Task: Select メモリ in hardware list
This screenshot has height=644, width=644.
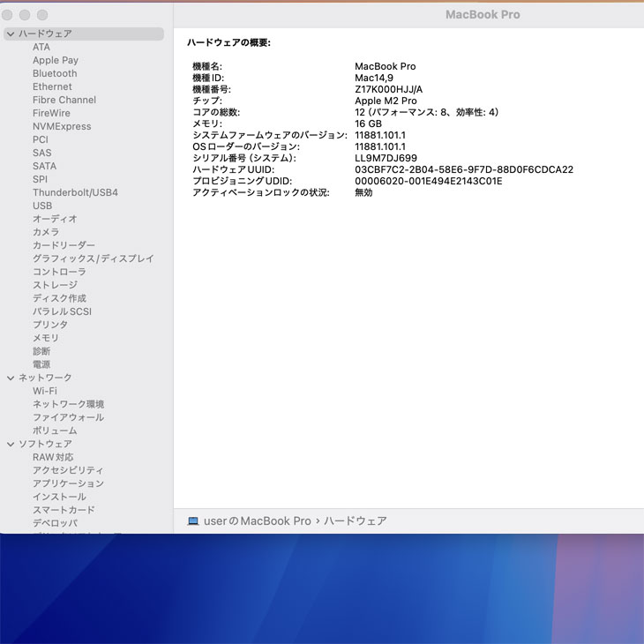Action: coord(46,338)
